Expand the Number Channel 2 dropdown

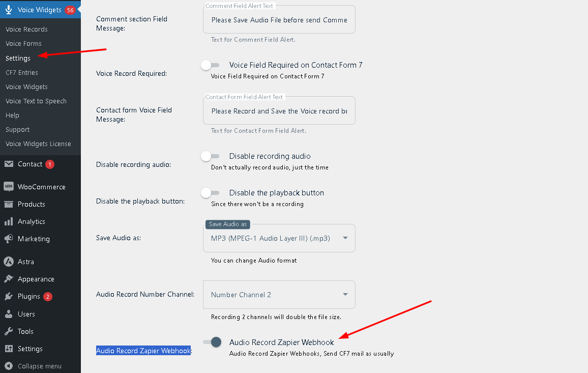(x=279, y=295)
